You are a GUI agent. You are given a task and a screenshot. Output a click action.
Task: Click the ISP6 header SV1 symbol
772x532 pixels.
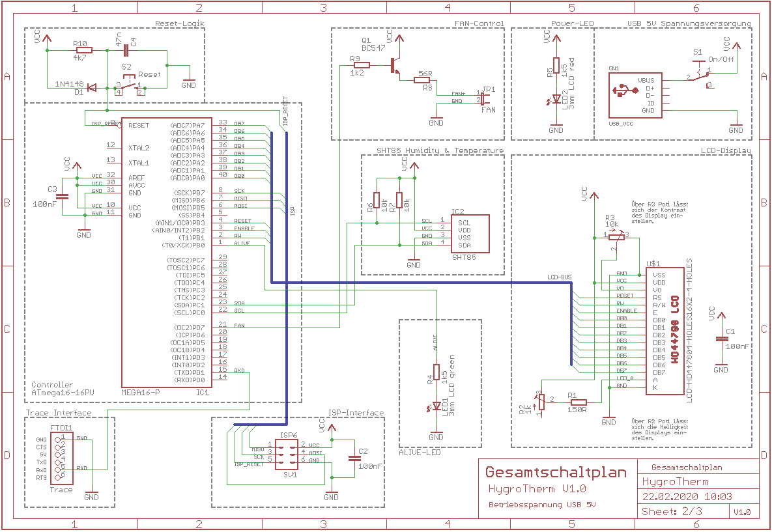pos(286,455)
